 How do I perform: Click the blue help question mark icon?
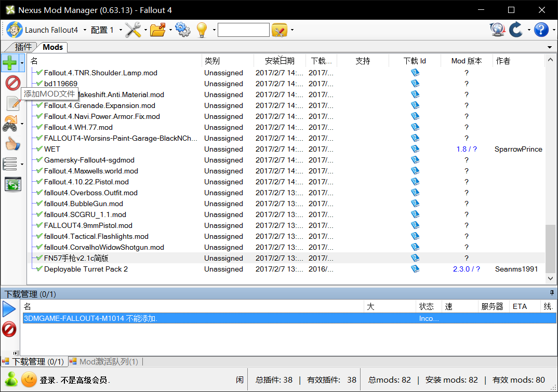(540, 30)
